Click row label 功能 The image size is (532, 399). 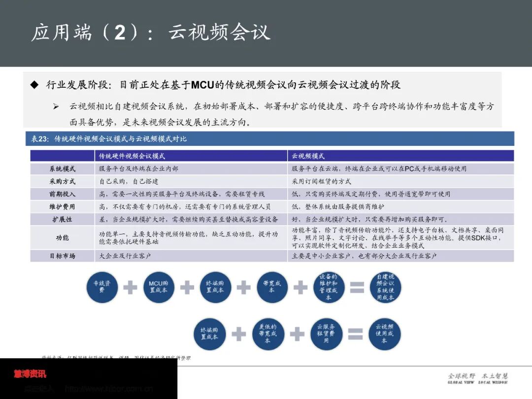[x=63, y=237]
